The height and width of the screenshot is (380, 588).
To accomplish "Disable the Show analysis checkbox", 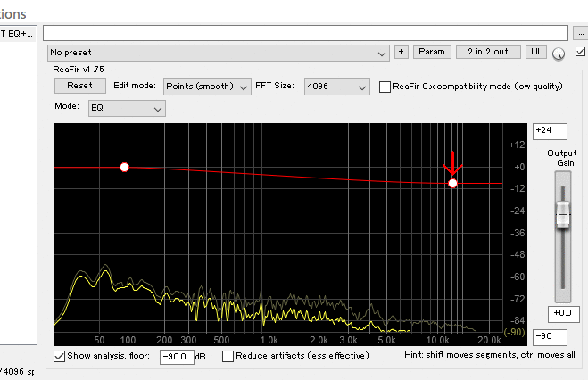I will [x=60, y=356].
